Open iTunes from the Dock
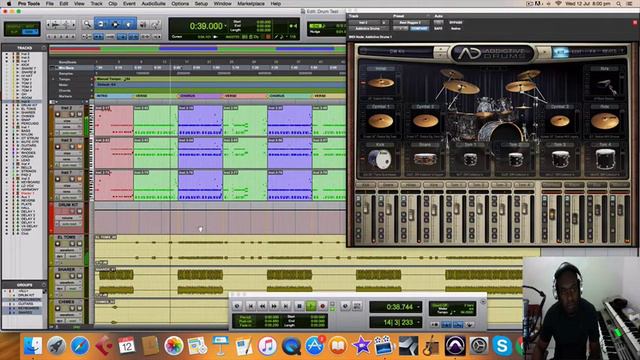This screenshot has height=360, width=640. point(267,346)
